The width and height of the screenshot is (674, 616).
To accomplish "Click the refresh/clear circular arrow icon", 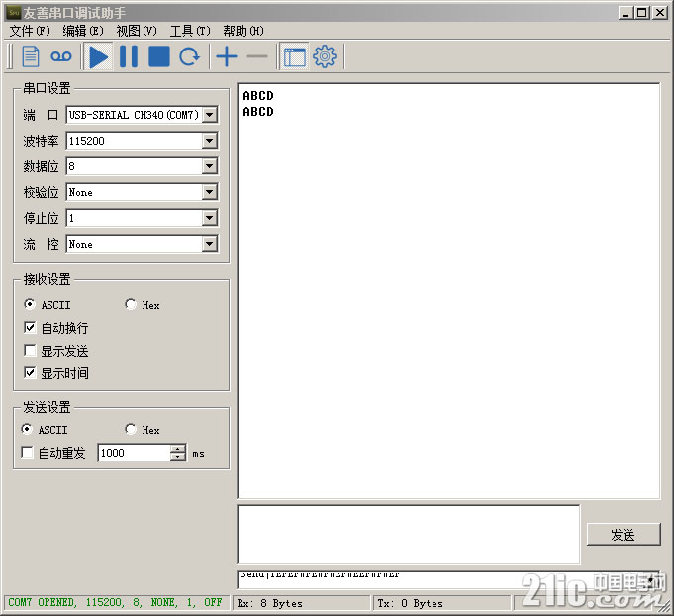I will (x=189, y=56).
